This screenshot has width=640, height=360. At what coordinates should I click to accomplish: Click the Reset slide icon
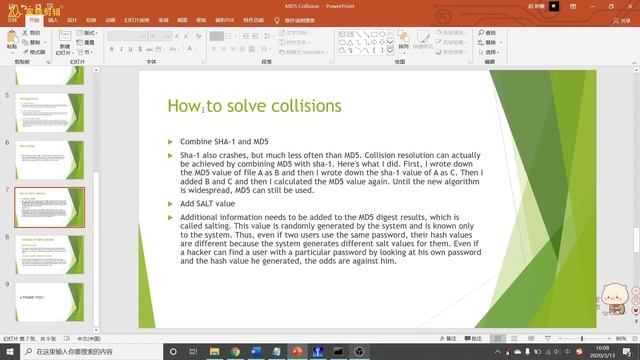point(80,42)
